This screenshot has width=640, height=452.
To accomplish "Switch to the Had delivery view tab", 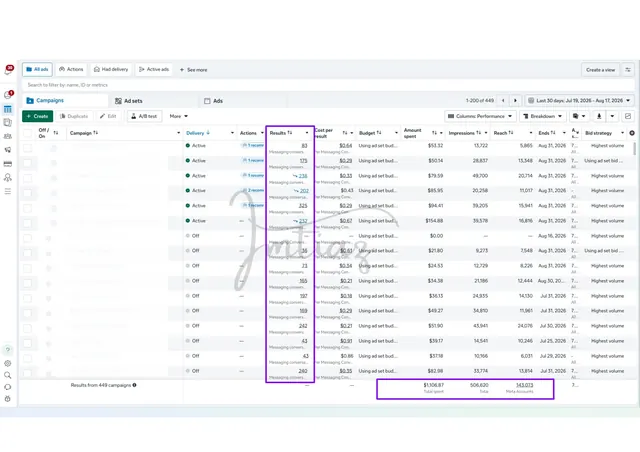I will click(x=111, y=69).
